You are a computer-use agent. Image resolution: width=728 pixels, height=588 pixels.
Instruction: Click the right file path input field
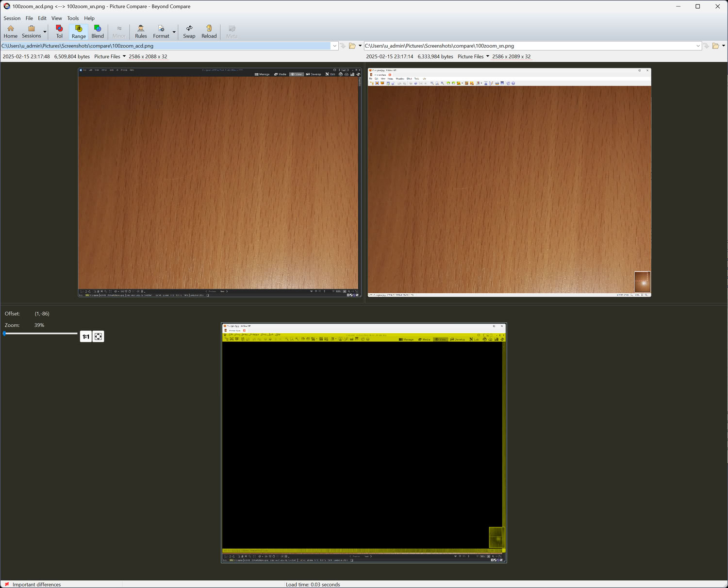coord(529,46)
